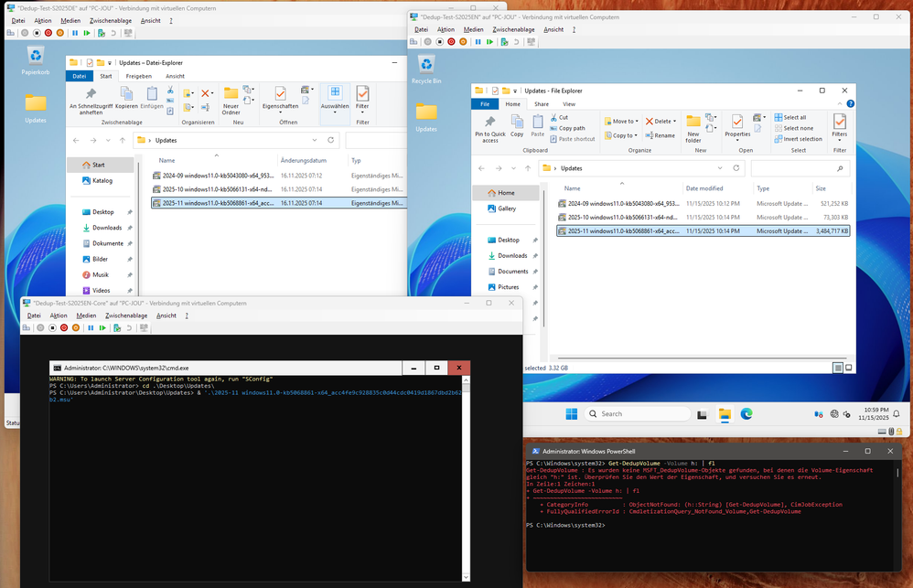Click scissors cut icon in Datei-Explorer ribbon
This screenshot has height=588, width=913.
pos(170,91)
